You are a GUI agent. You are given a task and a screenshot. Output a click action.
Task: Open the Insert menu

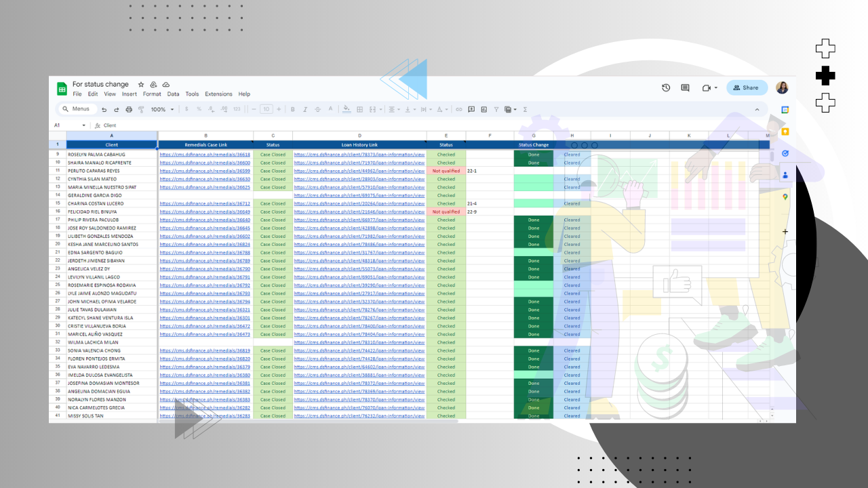[130, 94]
